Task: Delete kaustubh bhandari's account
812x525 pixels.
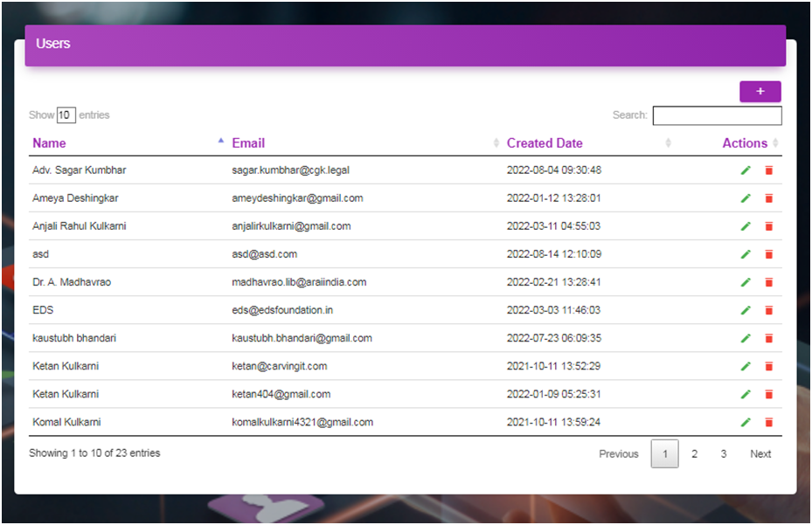Action: pyautogui.click(x=769, y=338)
